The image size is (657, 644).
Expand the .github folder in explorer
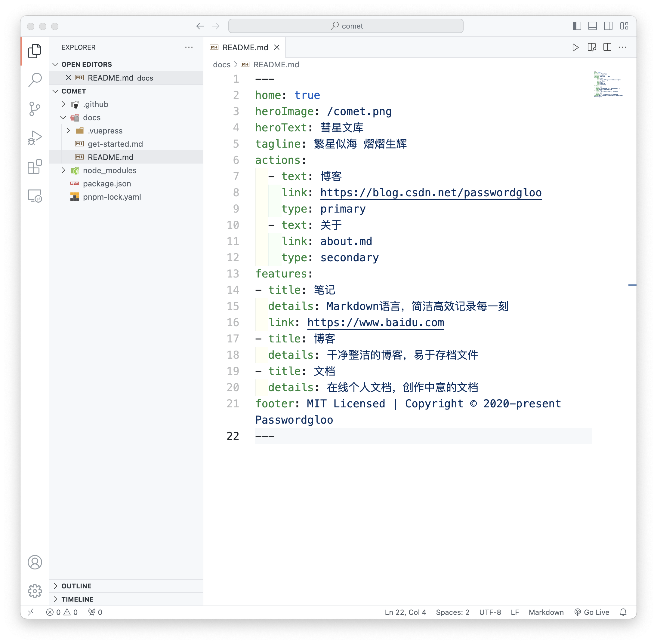(64, 104)
